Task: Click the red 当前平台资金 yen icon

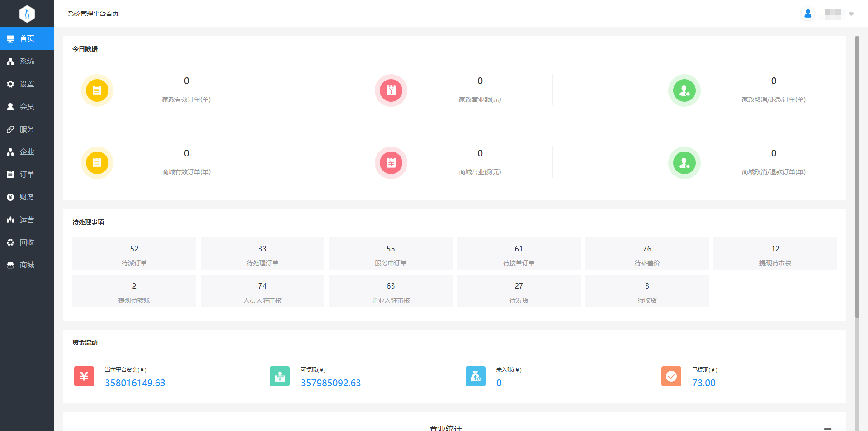Action: [84, 376]
